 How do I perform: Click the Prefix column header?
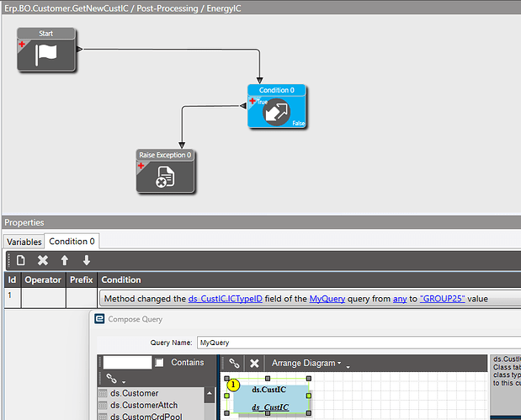click(82, 279)
